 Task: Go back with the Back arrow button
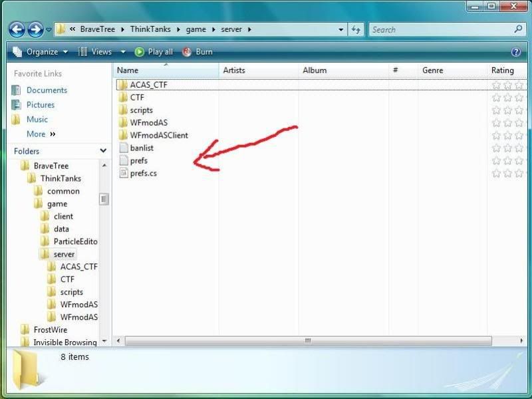[17, 30]
